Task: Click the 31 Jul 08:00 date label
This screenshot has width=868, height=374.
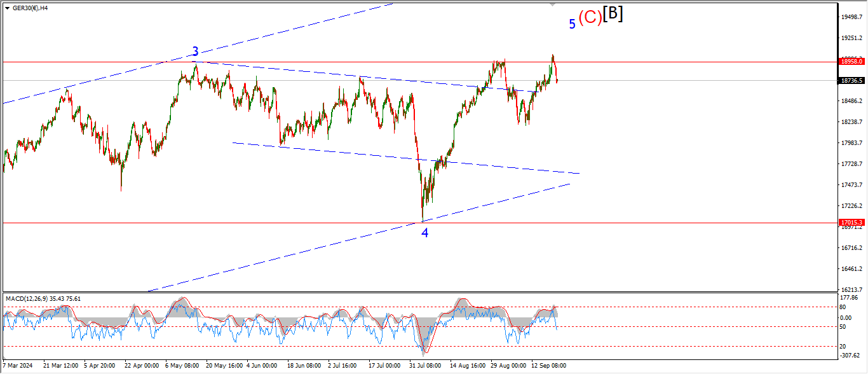Action: 426,366
